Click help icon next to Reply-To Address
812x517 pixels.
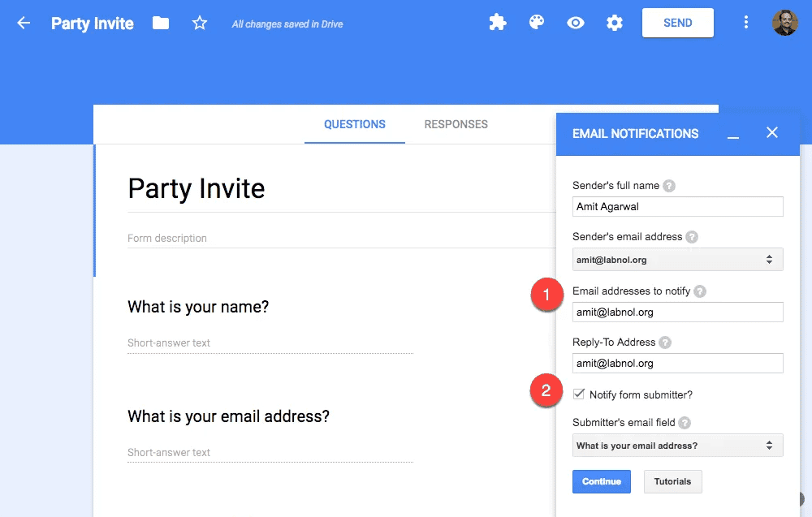coord(665,342)
